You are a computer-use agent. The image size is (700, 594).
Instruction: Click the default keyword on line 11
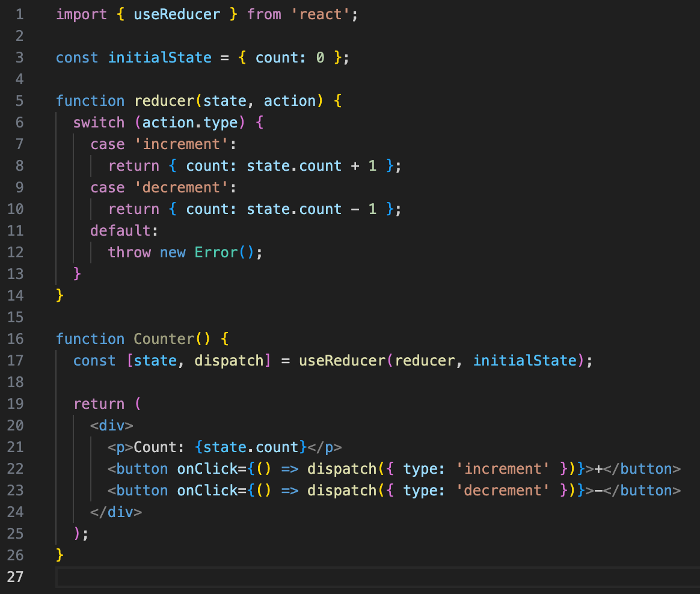pos(120,230)
